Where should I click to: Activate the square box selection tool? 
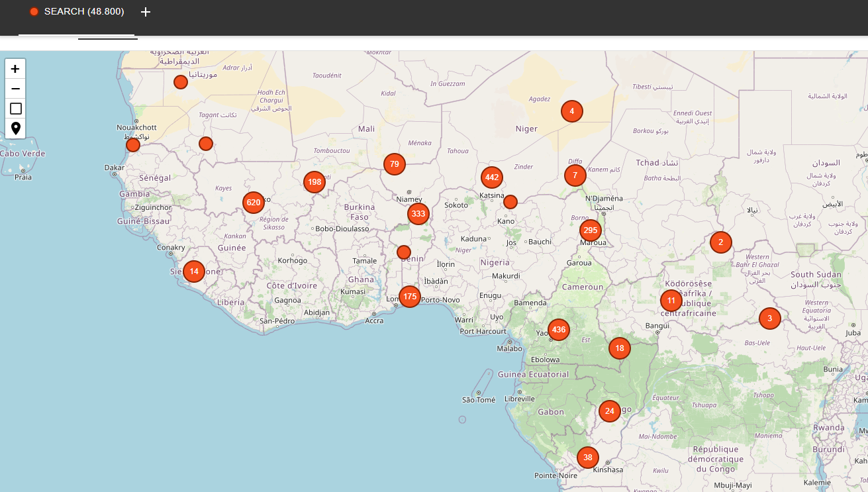point(15,109)
